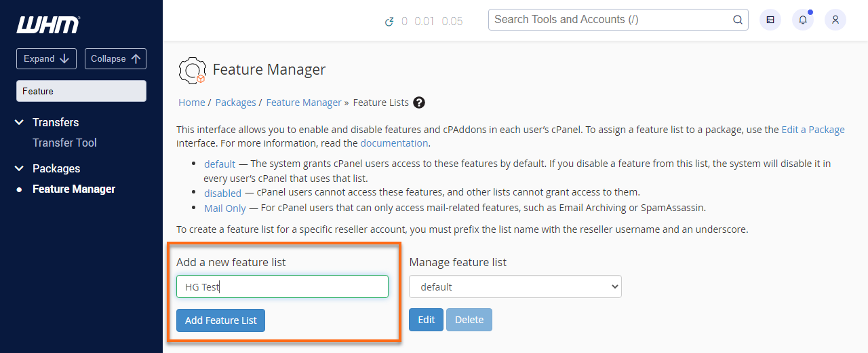Open the Transfers sidebar category

point(56,122)
